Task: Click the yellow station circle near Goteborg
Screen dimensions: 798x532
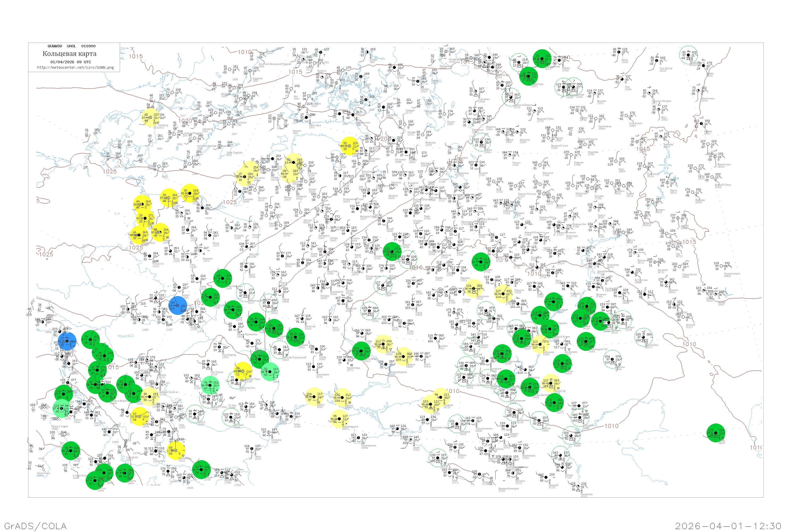Action: point(150,118)
